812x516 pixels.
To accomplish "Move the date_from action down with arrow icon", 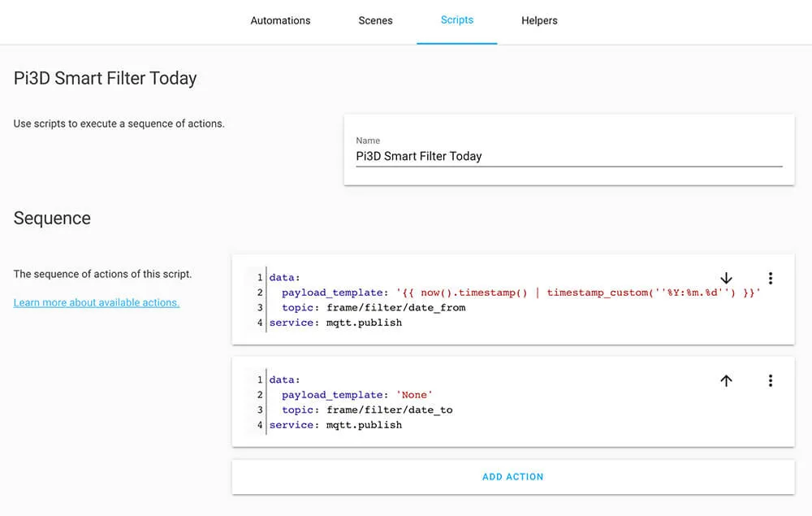I will click(726, 278).
